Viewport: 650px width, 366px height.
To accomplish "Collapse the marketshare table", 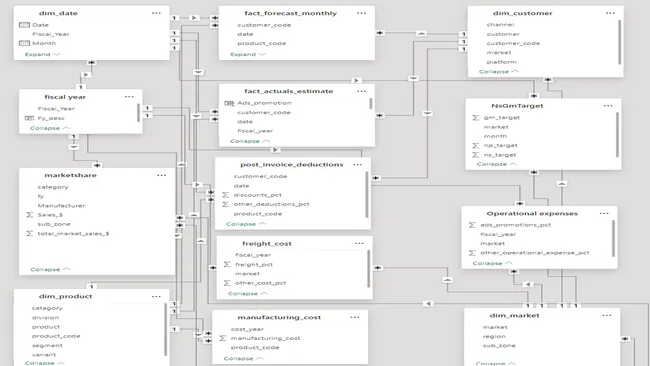I will (x=50, y=269).
